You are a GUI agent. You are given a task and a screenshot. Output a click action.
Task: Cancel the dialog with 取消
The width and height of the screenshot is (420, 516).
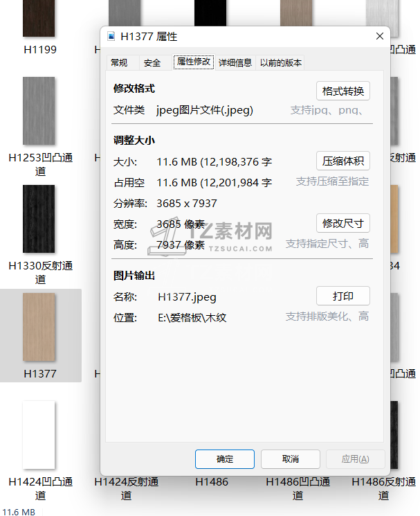tap(290, 459)
